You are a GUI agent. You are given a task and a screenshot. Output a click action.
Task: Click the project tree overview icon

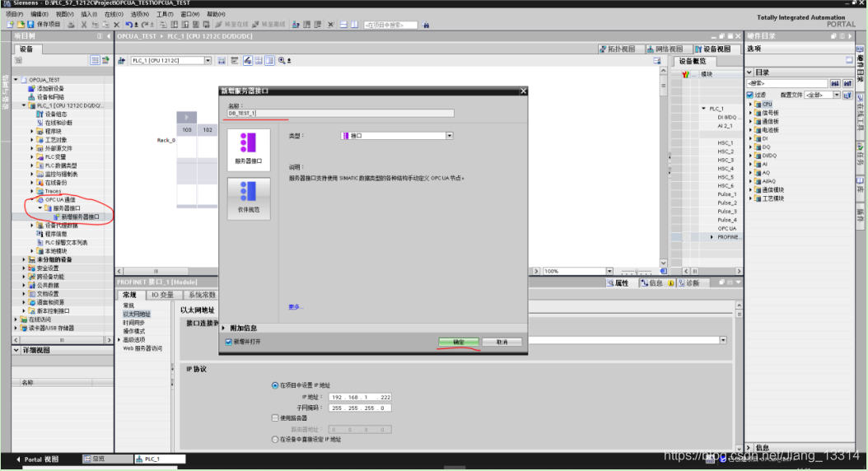pos(95,60)
